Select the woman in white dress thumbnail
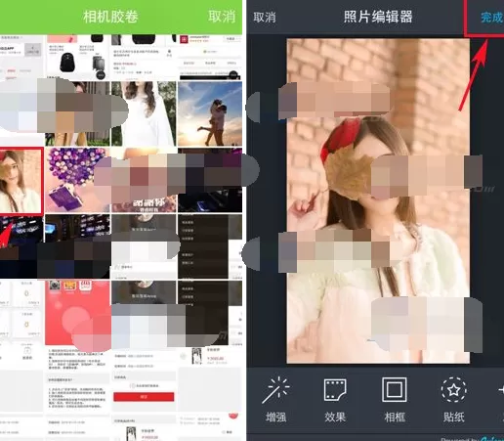504x441 pixels. point(144,113)
